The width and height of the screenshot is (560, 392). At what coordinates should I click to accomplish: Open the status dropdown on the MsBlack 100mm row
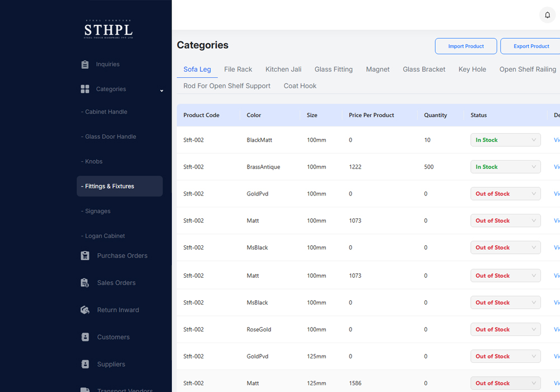505,247
